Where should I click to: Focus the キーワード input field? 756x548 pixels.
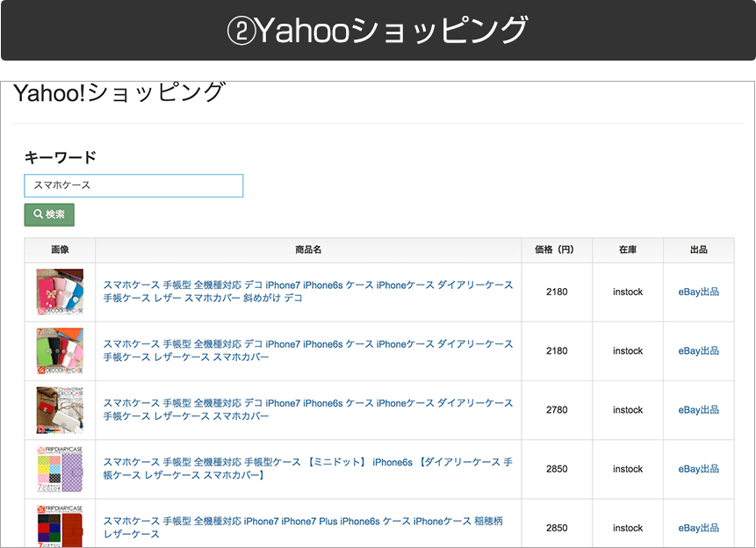pos(133,185)
